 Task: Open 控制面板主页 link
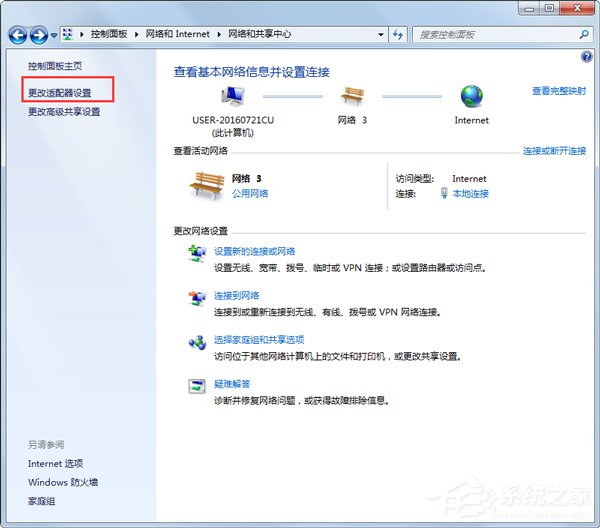click(x=55, y=66)
